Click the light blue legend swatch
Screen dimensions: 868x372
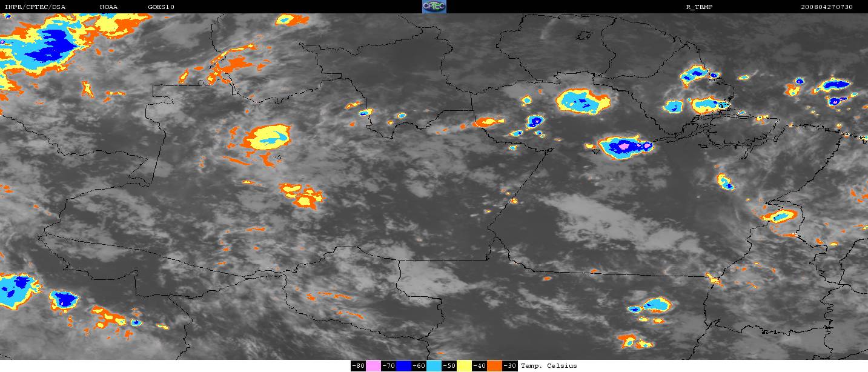point(434,365)
